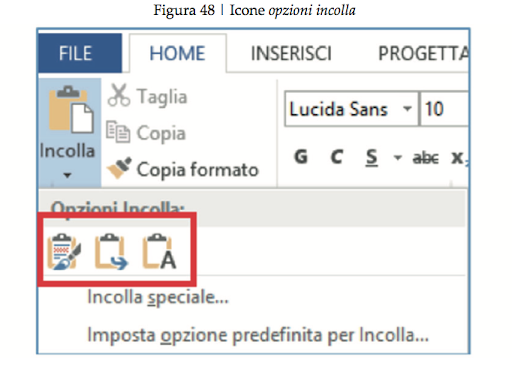Expand the font name dropdown arrow
Viewport: 512px width, 372px height.
407,109
